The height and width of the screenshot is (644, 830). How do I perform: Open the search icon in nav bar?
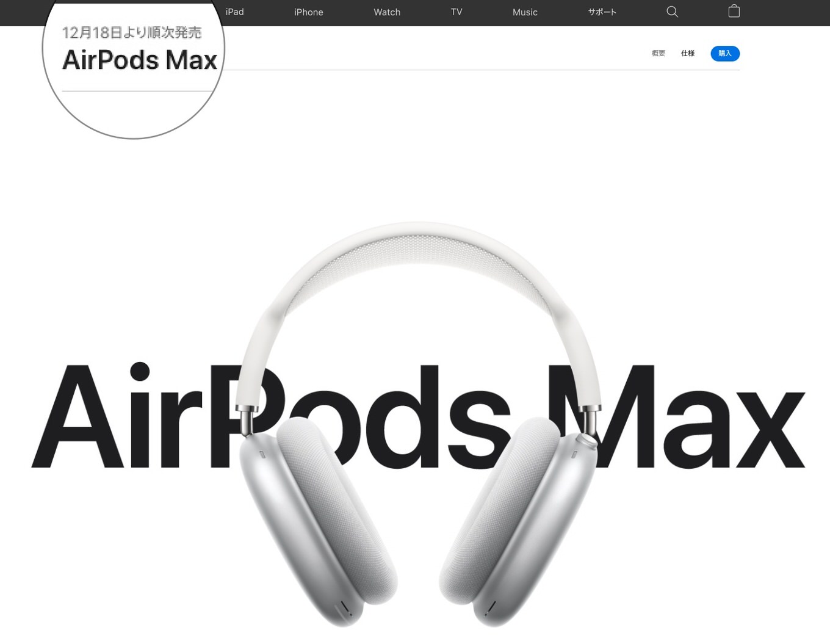[672, 12]
